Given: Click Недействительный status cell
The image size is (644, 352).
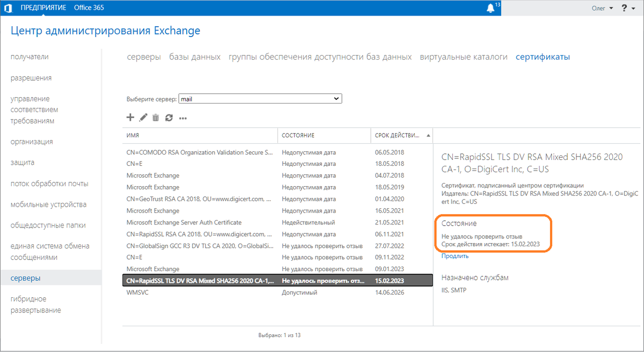Looking at the screenshot, I should [x=309, y=222].
